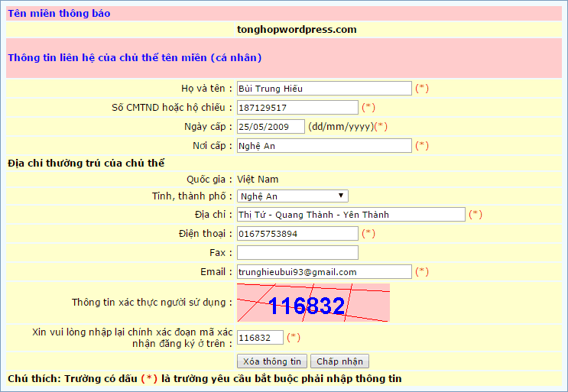Open the Tỉnh, thành phố dropdown
The width and height of the screenshot is (568, 392).
tap(293, 196)
